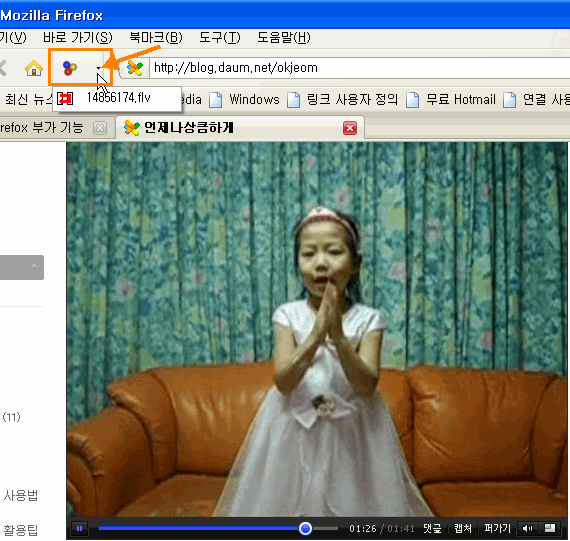Click the Daum site icon beside the address bar
Viewport: 570px width, 541px height.
[x=135, y=68]
